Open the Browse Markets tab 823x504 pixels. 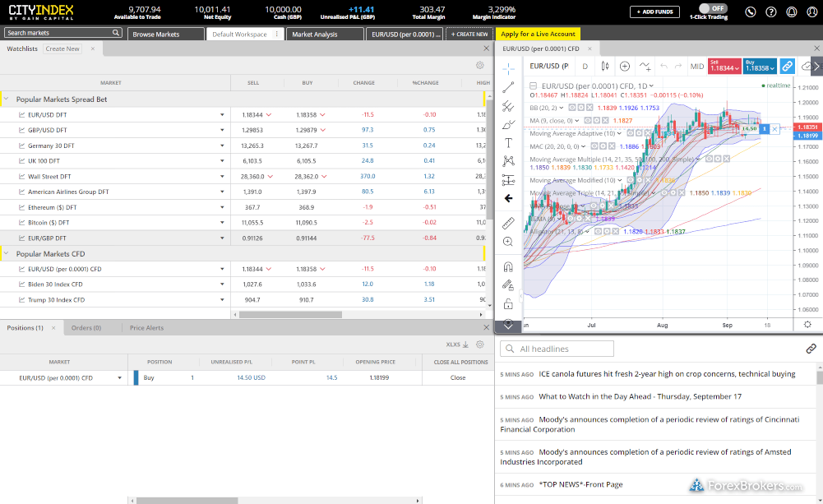(166, 35)
